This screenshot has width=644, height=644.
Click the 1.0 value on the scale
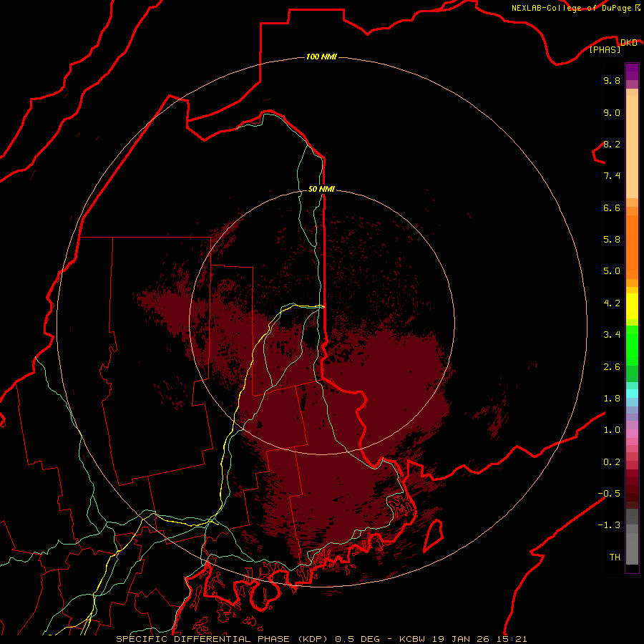click(x=612, y=430)
